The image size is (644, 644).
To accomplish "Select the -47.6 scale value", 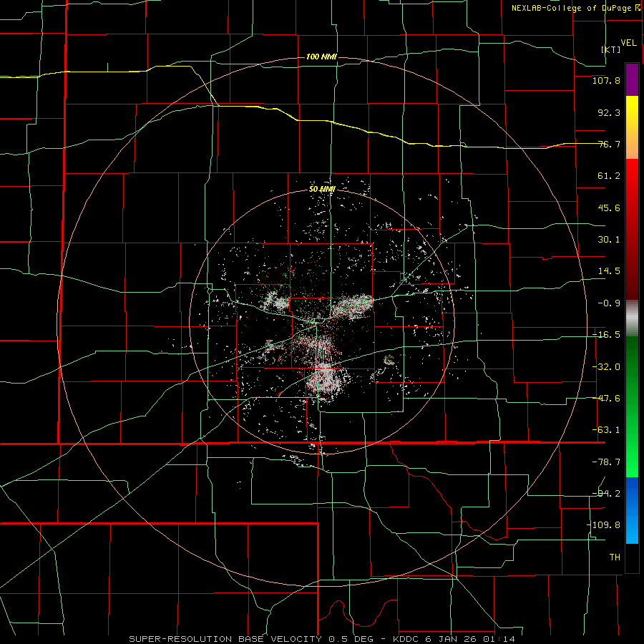I will click(x=606, y=399).
